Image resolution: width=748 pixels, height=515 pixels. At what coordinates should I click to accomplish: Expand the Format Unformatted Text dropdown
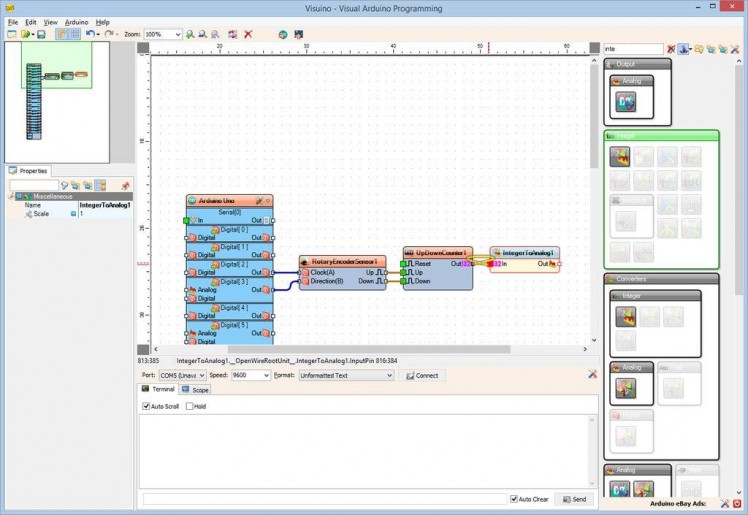(x=389, y=375)
